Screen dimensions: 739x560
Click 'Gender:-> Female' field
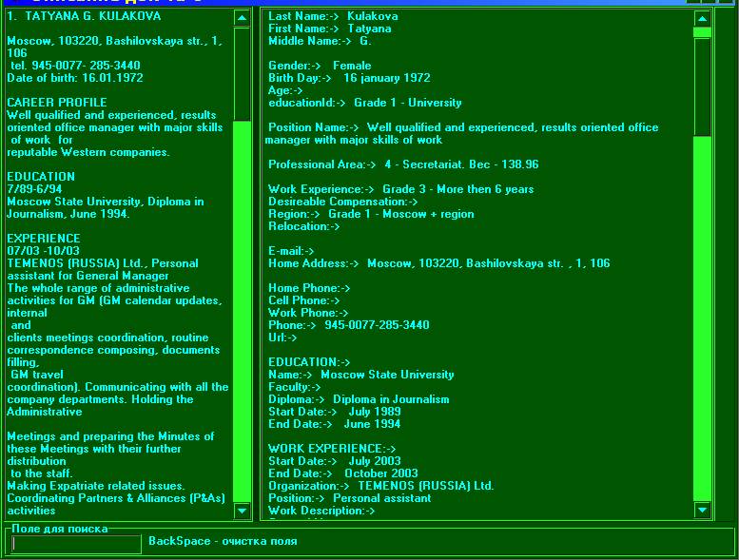(x=320, y=66)
